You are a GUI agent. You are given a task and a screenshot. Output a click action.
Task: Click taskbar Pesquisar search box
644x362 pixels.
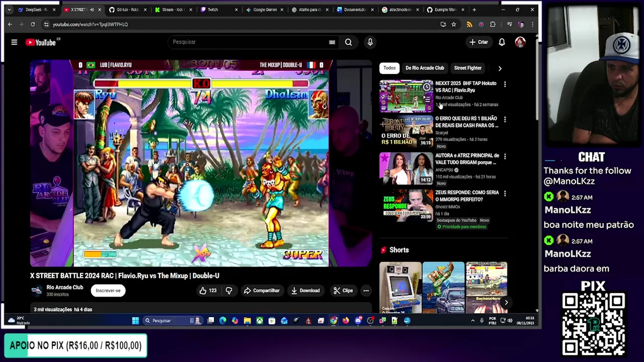pos(173,321)
